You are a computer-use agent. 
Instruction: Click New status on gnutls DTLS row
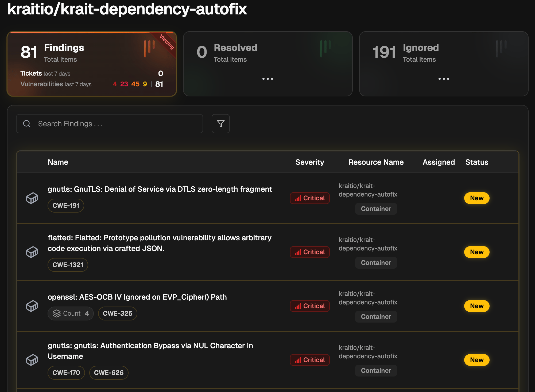pyautogui.click(x=477, y=198)
